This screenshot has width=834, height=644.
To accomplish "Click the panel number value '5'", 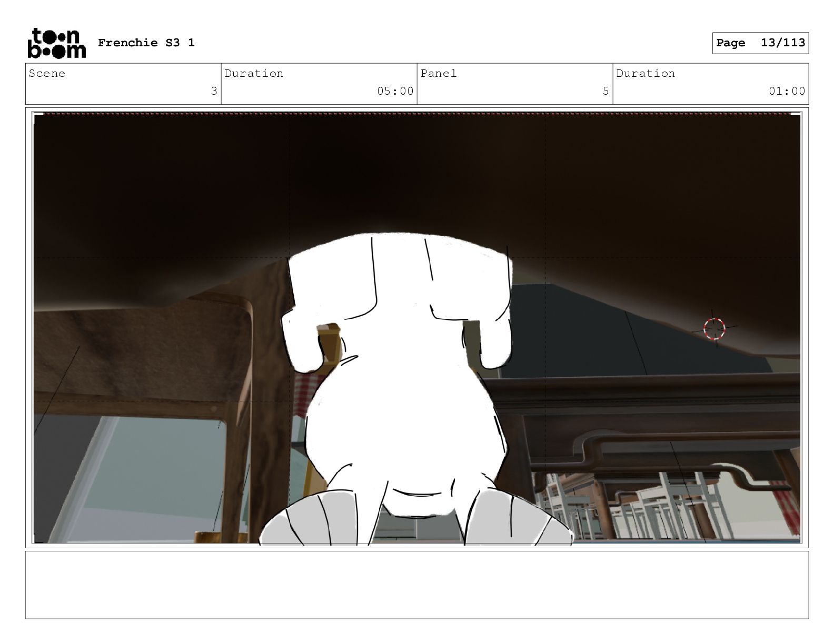I will [x=605, y=91].
